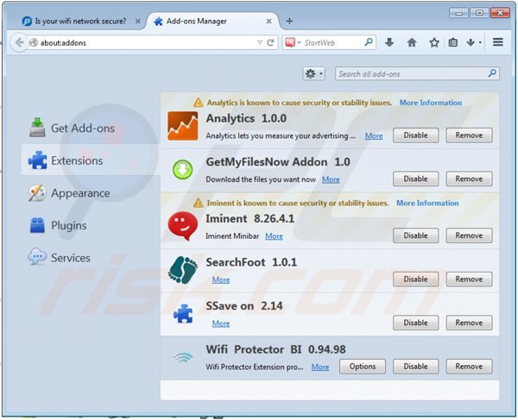Click More link for GetMyFilesNow Addon
Viewport: 518px width, 420px height.
pos(331,179)
